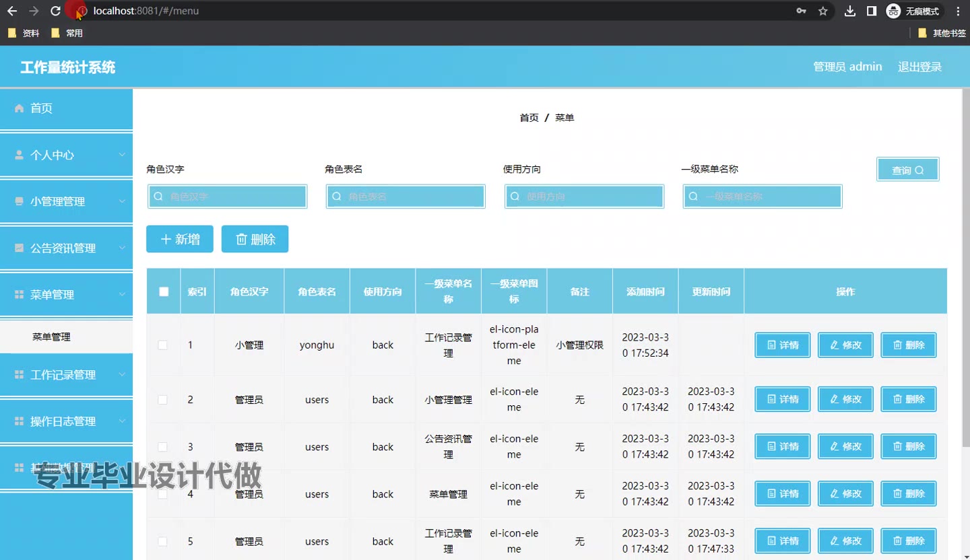Expand the 小管理管理 menu arrow
970x560 pixels.
[x=122, y=201]
